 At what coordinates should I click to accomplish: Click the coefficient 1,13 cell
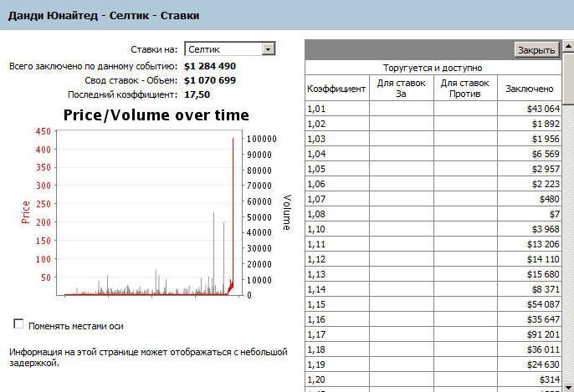[x=336, y=274]
